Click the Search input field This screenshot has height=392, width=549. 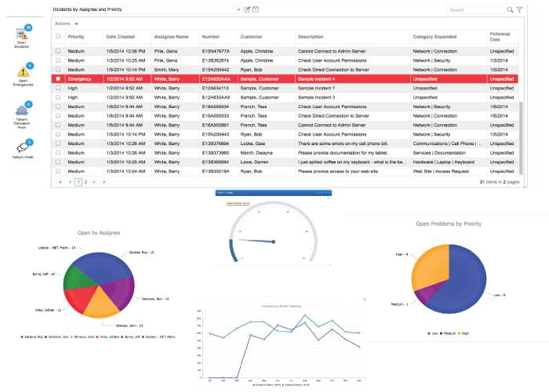coord(476,9)
